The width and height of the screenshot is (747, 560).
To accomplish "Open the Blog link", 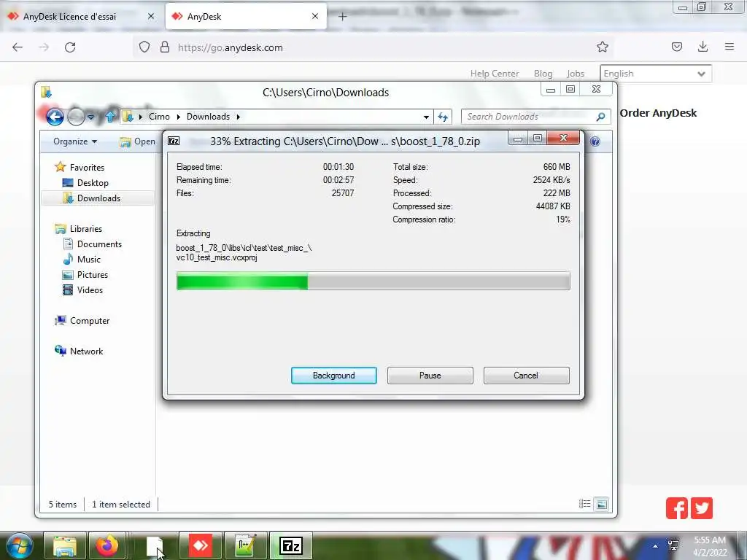I will (x=543, y=74).
